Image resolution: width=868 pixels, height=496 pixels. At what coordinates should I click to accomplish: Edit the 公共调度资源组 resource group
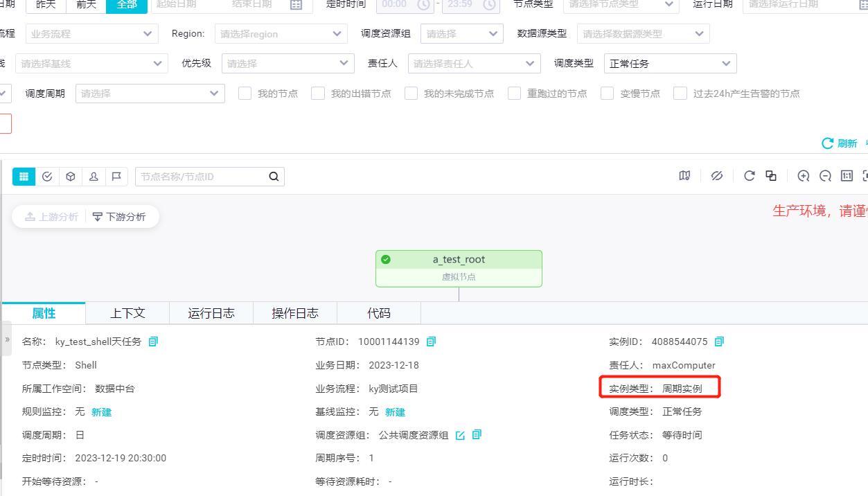(460, 435)
